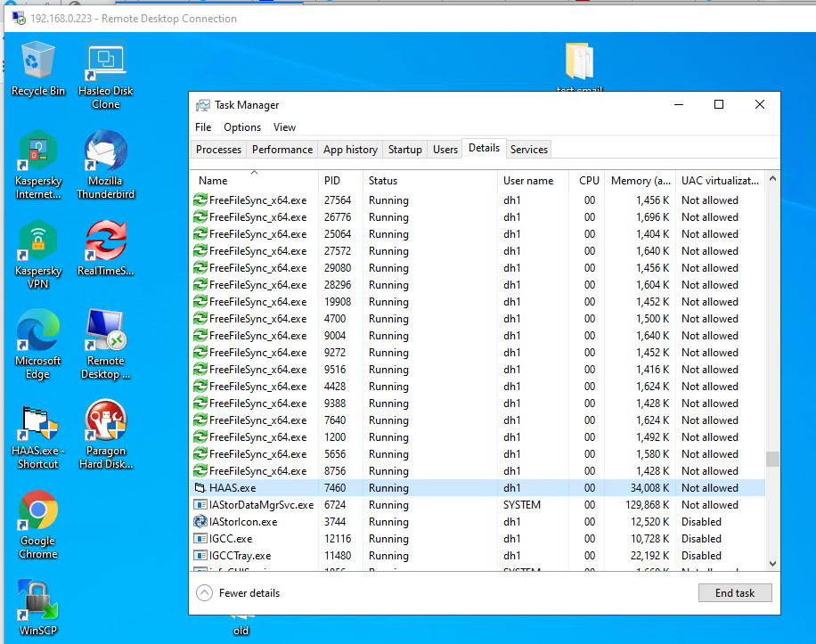The height and width of the screenshot is (644, 816).
Task: Click Disabled UAC value for IGCC.exe
Action: point(701,538)
